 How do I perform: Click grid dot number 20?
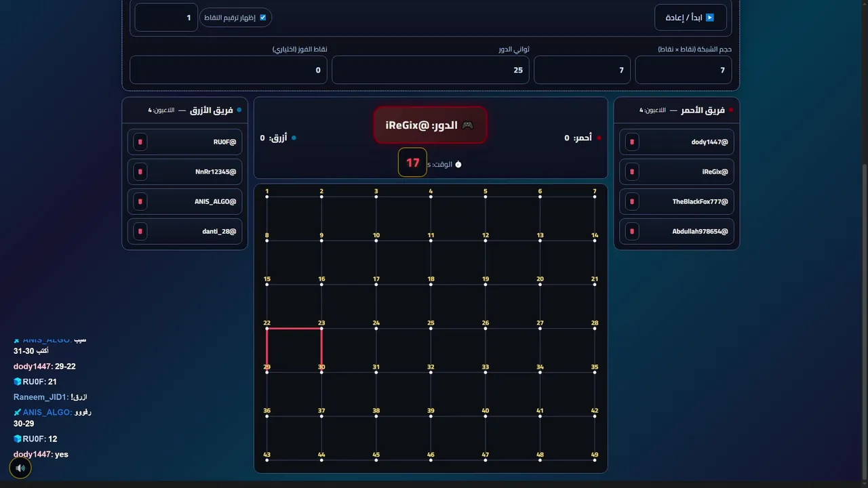(540, 285)
